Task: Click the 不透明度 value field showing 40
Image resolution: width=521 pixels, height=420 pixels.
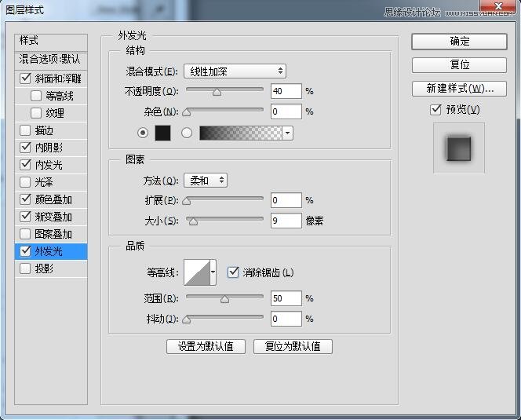Action: point(286,91)
